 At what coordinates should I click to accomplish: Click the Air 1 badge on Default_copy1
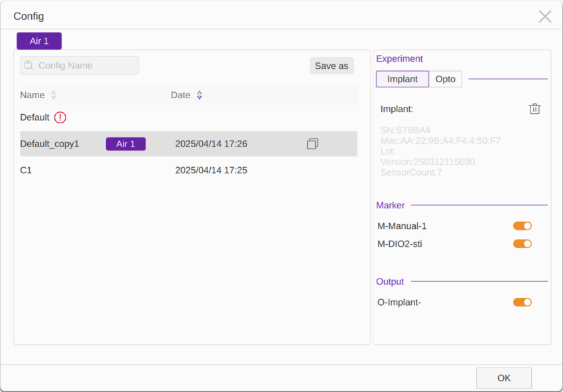click(x=126, y=144)
